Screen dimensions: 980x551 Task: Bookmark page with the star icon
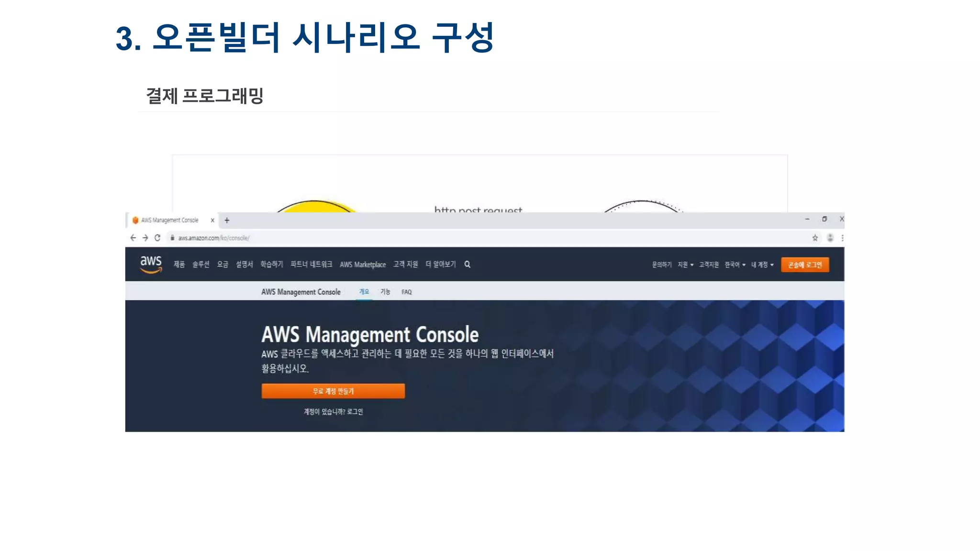click(x=815, y=238)
